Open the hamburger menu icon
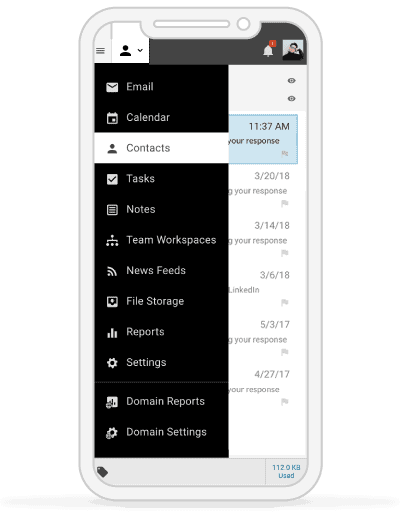This screenshot has height=520, width=400. coord(100,51)
